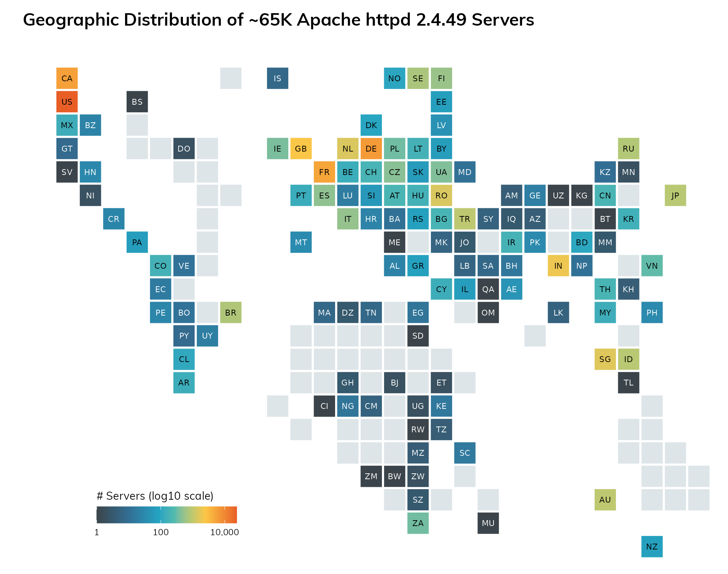
Task: Select the CA tile on the map
Action: [x=67, y=78]
